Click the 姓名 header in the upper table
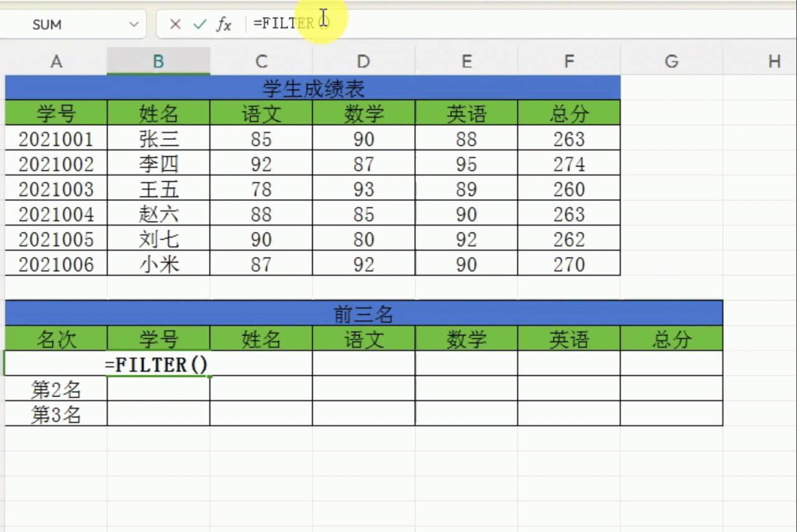This screenshot has height=532, width=797. (x=158, y=113)
